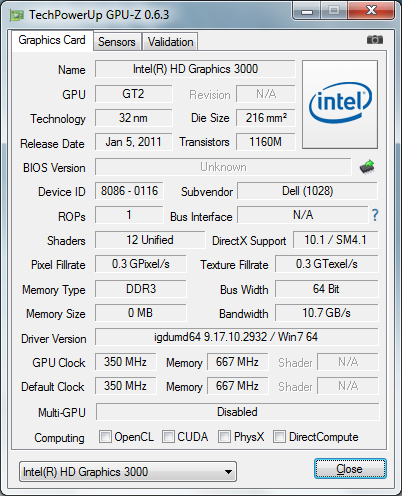The height and width of the screenshot is (496, 402).
Task: Close window with the red X button
Action: click(371, 11)
